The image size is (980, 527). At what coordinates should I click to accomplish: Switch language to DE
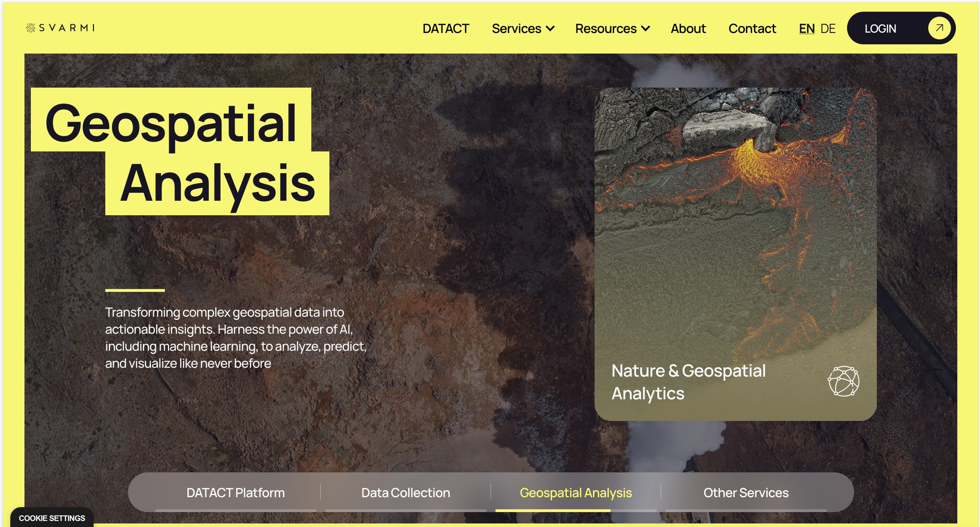pos(828,28)
